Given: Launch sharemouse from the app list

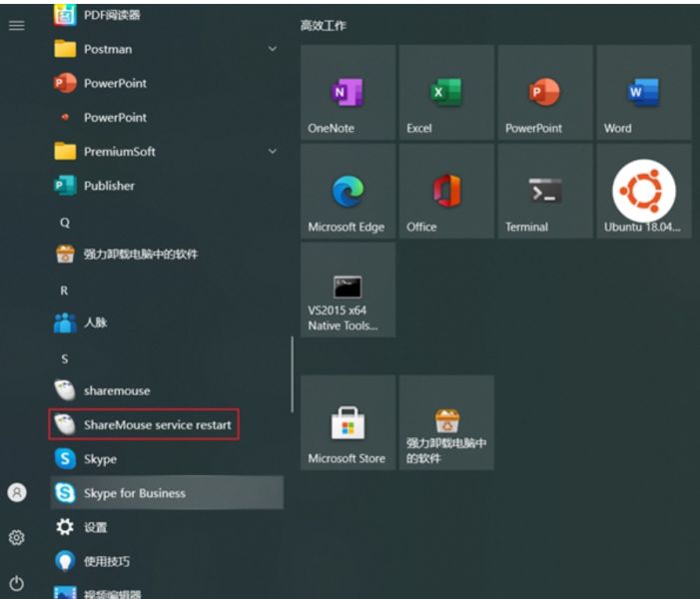Looking at the screenshot, I should pyautogui.click(x=167, y=390).
